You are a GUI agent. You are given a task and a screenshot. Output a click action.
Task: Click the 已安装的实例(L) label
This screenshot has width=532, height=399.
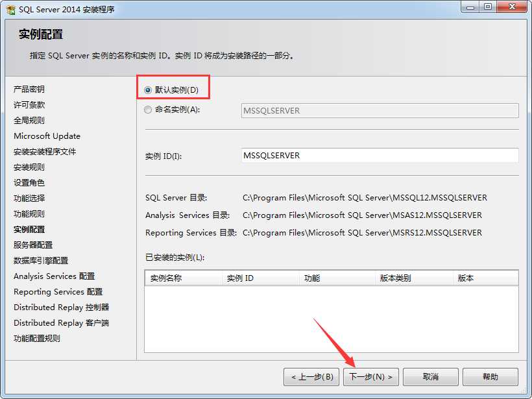[175, 258]
